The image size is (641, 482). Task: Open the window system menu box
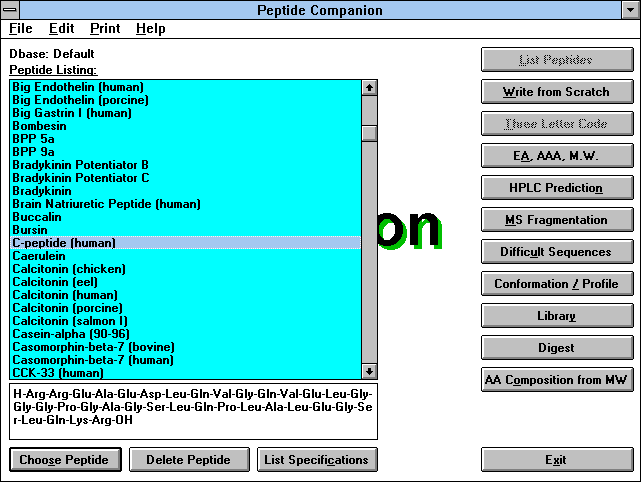pyautogui.click(x=10, y=10)
